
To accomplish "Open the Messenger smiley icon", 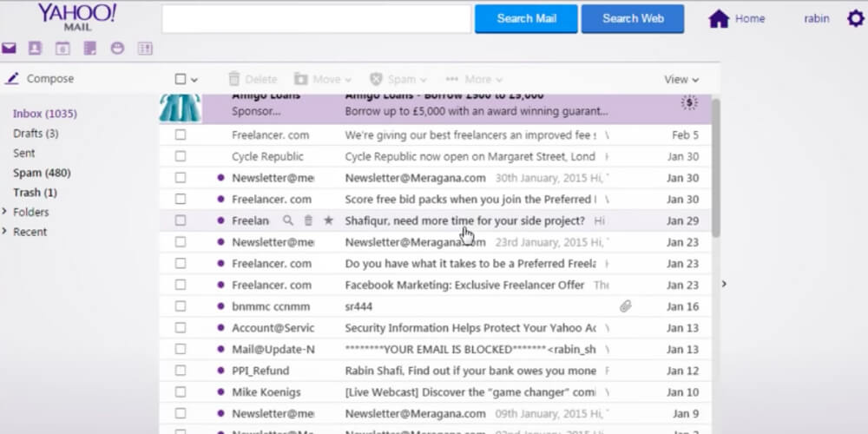I will pyautogui.click(x=117, y=48).
